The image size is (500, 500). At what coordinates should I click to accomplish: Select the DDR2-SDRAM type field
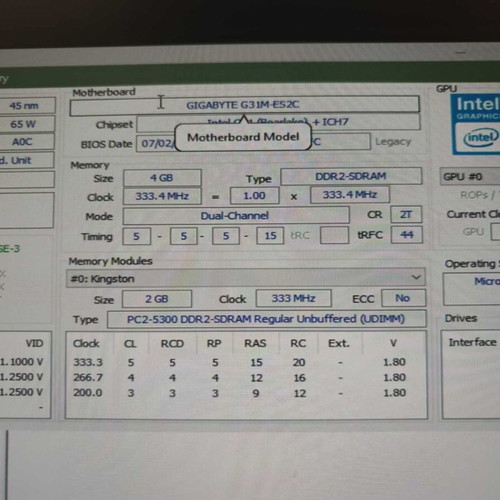pyautogui.click(x=351, y=176)
